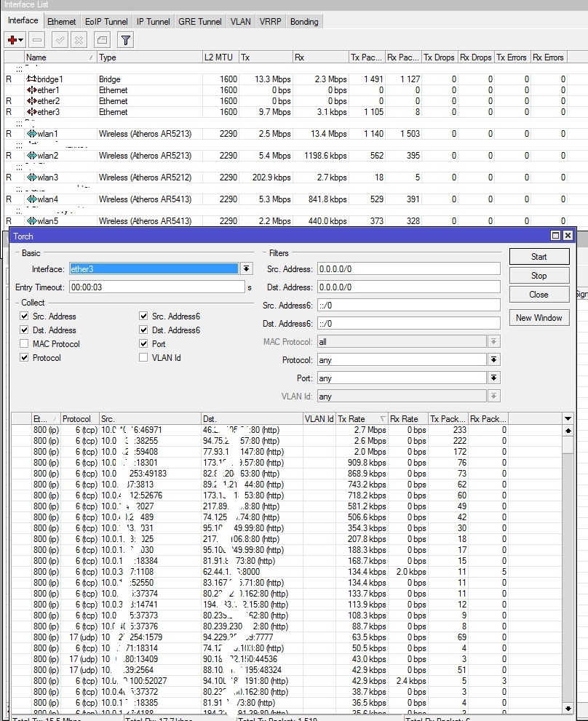The width and height of the screenshot is (588, 721).
Task: Select the ether2 interface icon
Action: pos(31,100)
